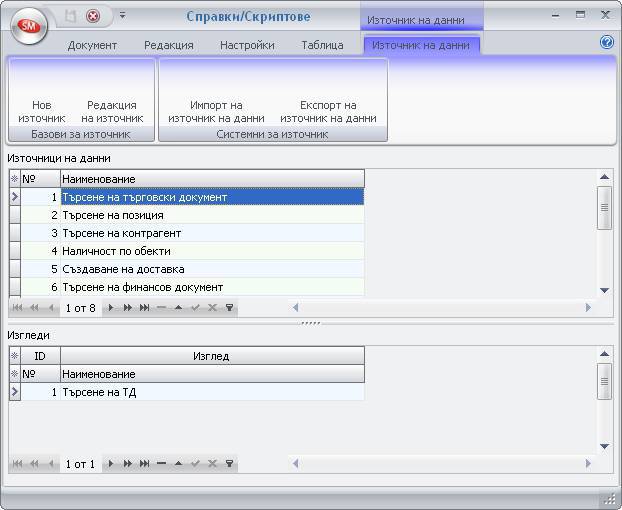Viewport: 622px width, 510px height.
Task: Click record counter 1 от 8
Action: pyautogui.click(x=81, y=308)
